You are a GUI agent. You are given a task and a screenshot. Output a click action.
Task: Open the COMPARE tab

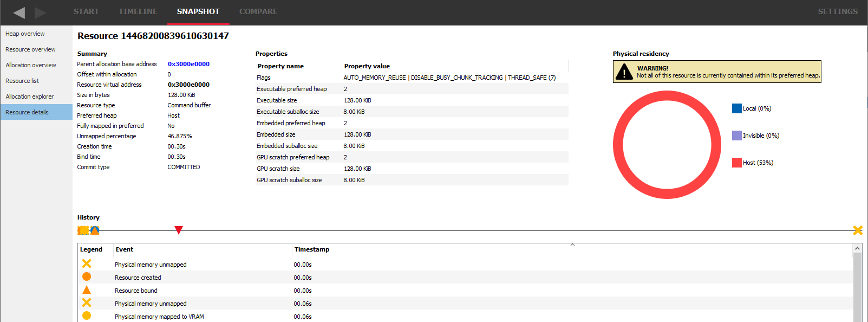click(258, 11)
